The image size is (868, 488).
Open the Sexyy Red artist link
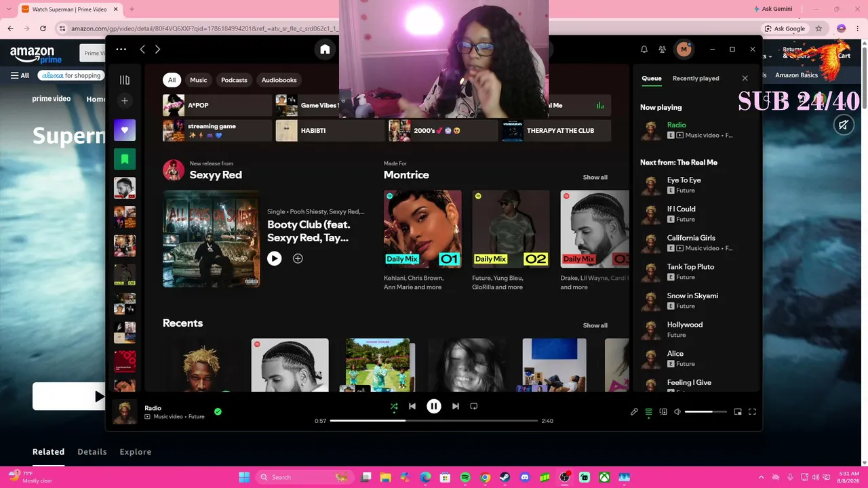tap(216, 175)
